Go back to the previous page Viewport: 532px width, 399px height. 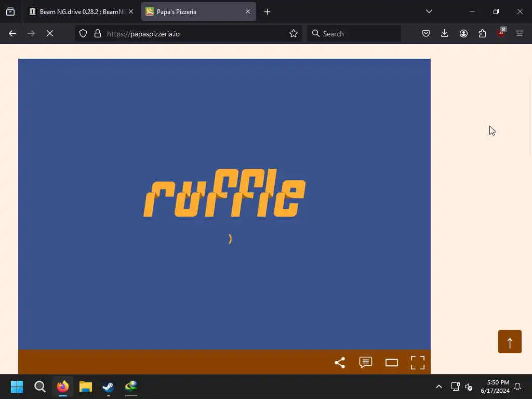12,34
